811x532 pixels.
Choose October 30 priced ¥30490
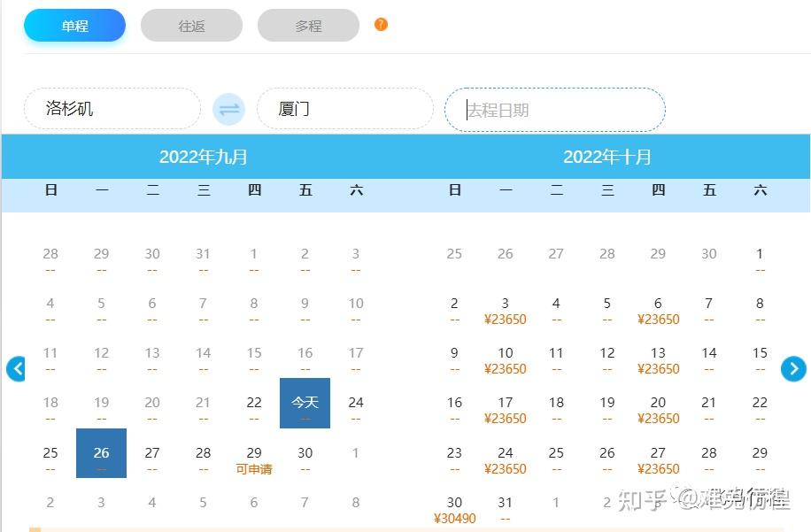tap(454, 510)
